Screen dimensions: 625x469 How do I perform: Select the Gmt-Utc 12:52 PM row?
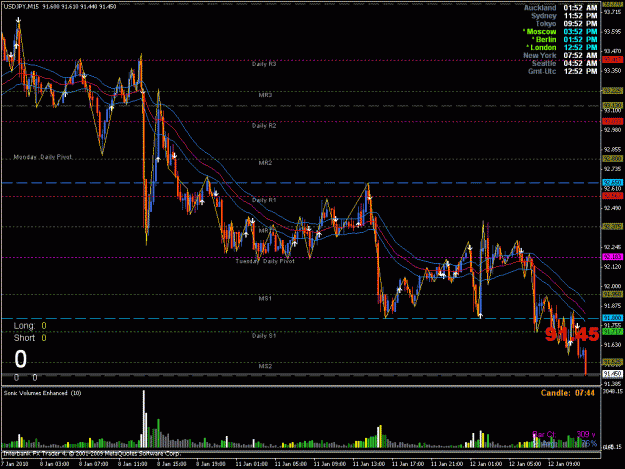[x=563, y=71]
